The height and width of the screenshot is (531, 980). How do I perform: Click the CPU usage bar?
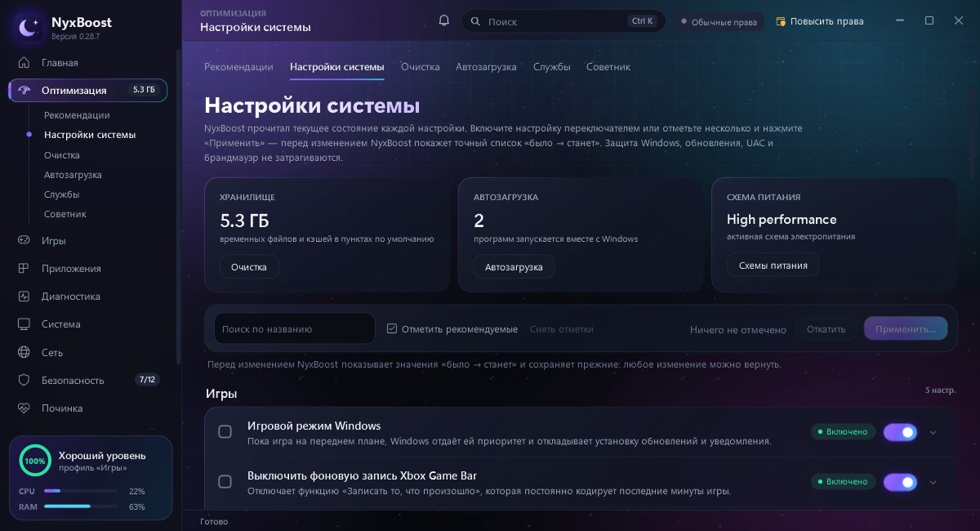click(x=81, y=491)
